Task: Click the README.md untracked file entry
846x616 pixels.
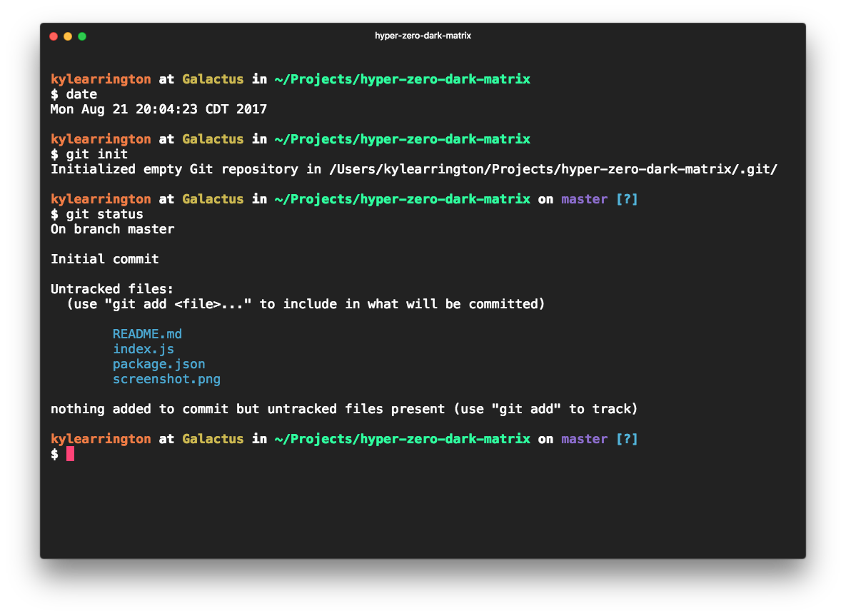Action: click(146, 333)
